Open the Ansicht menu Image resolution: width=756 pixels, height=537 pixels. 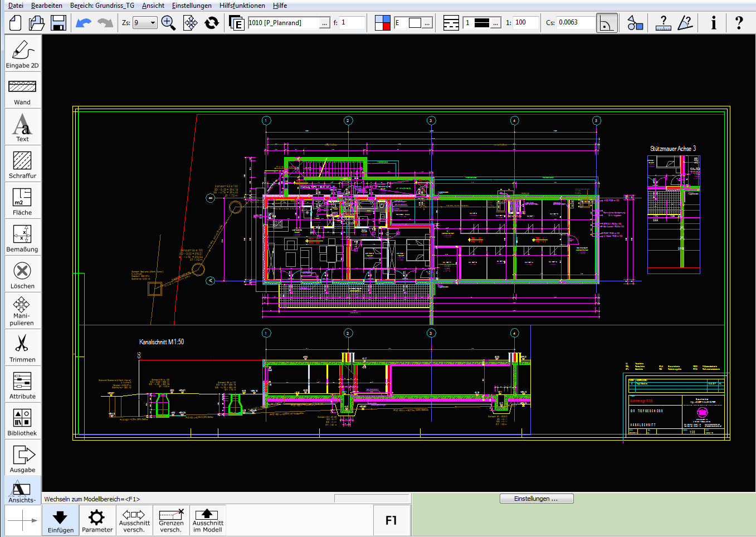click(153, 6)
